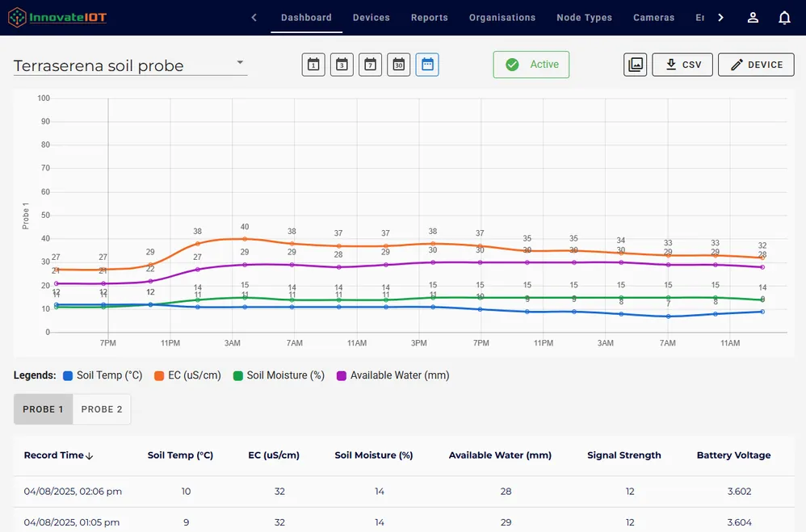Click the Soil Moisture (%) column header
Viewport: 806px width, 532px height.
click(x=374, y=455)
